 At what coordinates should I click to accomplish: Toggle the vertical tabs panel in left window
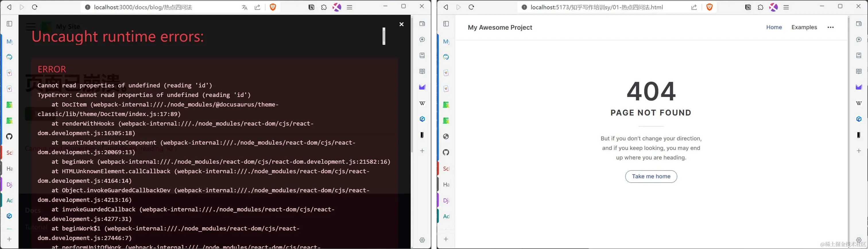[x=9, y=24]
